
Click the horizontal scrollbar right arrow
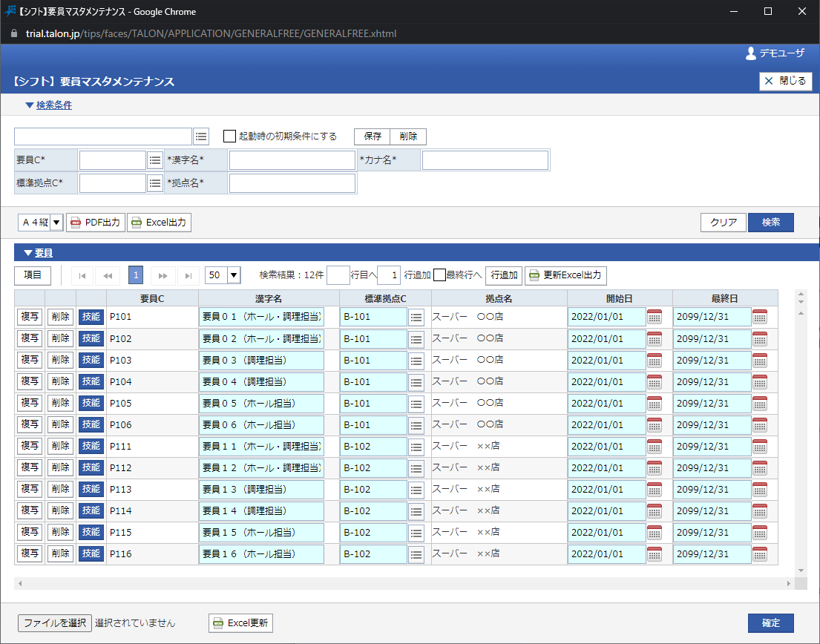coord(789,583)
